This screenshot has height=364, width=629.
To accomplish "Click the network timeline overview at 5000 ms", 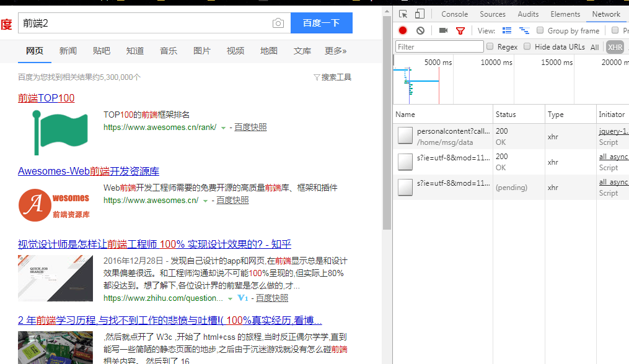I will [438, 62].
